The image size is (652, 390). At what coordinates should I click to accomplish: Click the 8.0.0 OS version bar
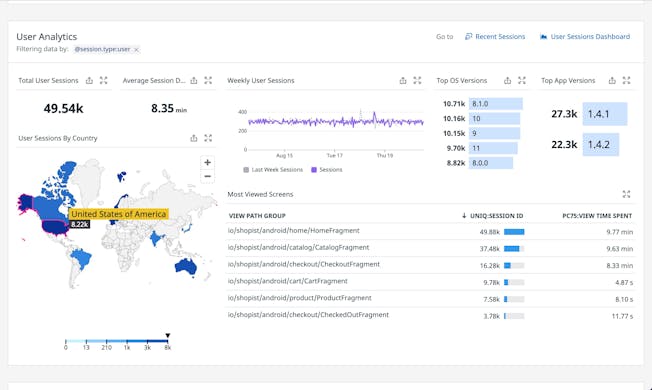tap(491, 163)
